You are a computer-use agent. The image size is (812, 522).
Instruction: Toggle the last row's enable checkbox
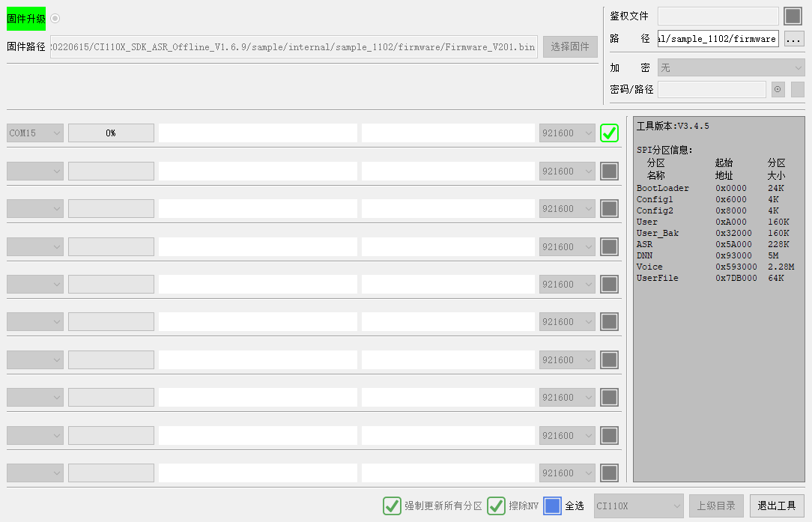609,473
